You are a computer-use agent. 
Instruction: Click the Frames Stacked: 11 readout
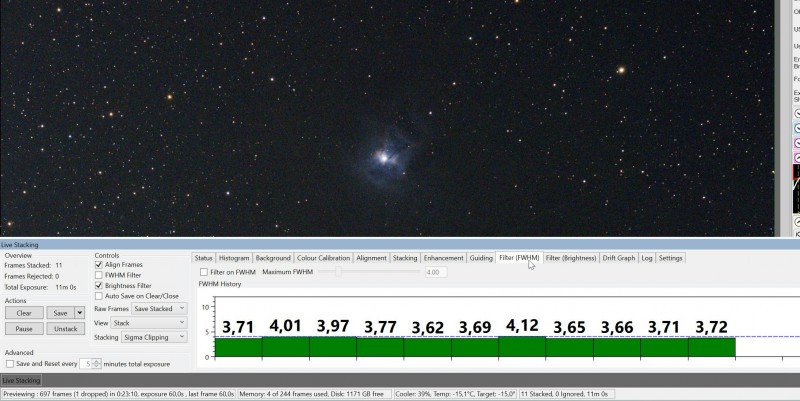pos(33,265)
